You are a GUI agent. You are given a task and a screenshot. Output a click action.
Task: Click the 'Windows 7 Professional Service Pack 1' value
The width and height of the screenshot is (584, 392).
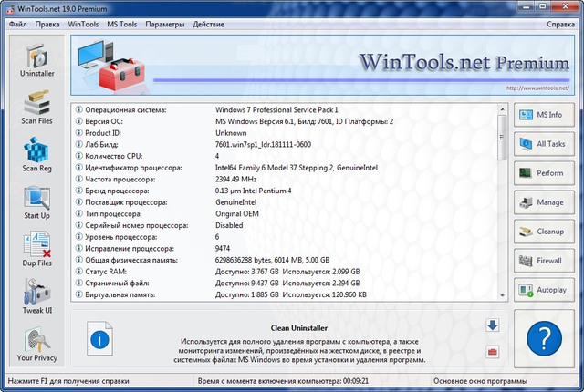[276, 109]
